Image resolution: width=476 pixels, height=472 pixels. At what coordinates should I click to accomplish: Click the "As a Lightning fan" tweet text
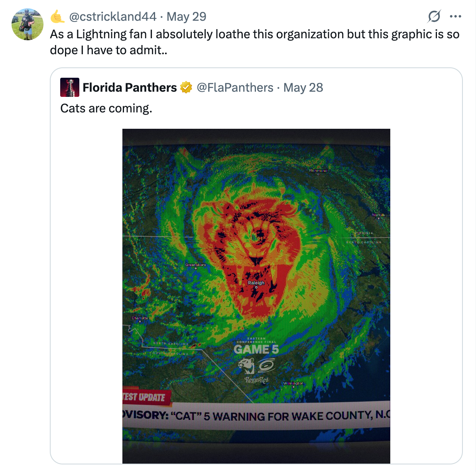click(x=254, y=42)
